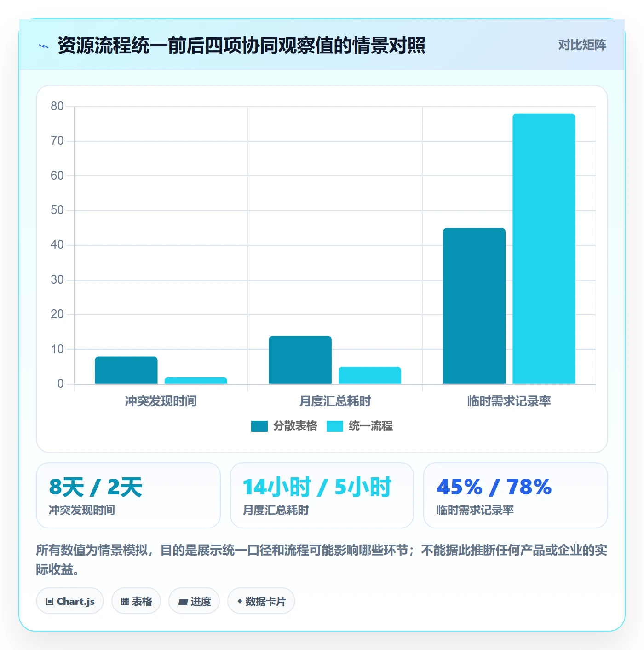Click the 14小时 / 5小时 card value
Image resolution: width=644 pixels, height=650 pixels.
coord(317,487)
